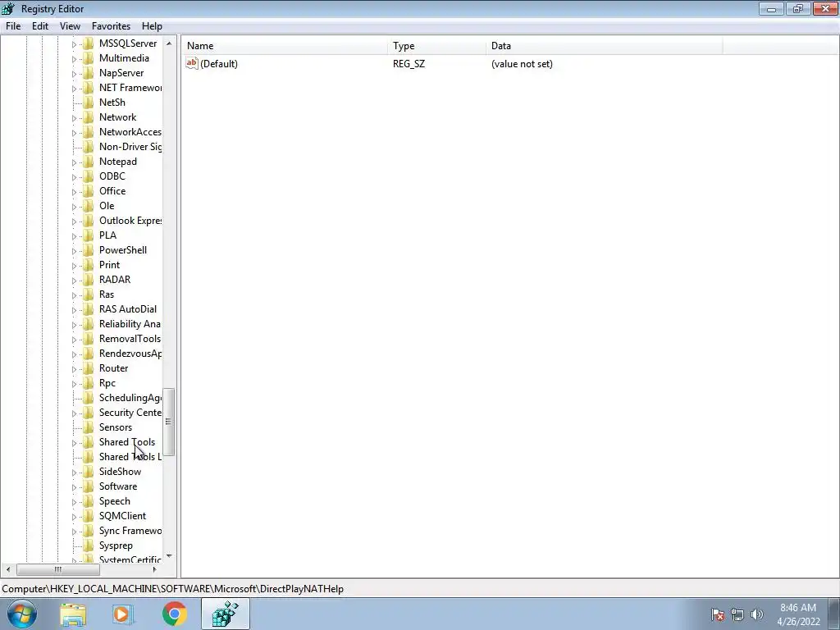Click the PowerShell folder icon

(89, 250)
